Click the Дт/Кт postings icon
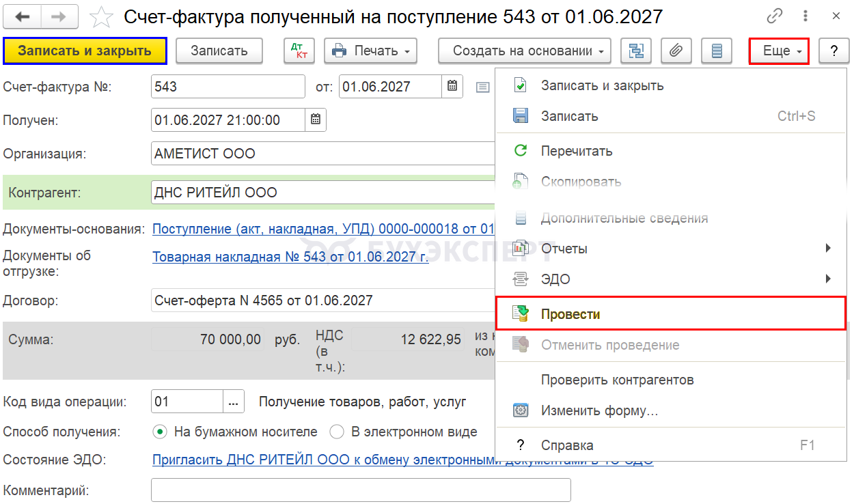Image resolution: width=854 pixels, height=504 pixels. pyautogui.click(x=299, y=51)
